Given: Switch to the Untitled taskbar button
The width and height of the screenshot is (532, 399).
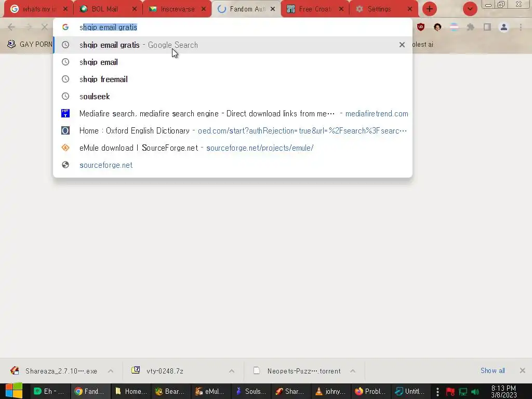Looking at the screenshot, I should point(410,391).
